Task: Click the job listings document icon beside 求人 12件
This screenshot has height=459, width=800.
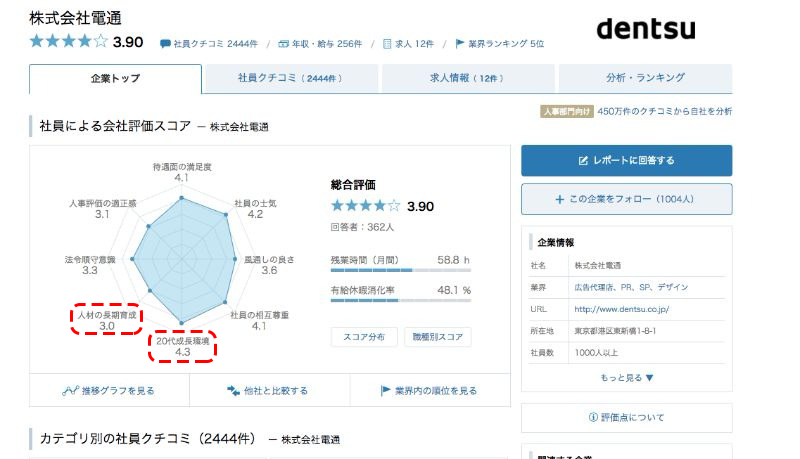Action: click(x=387, y=44)
